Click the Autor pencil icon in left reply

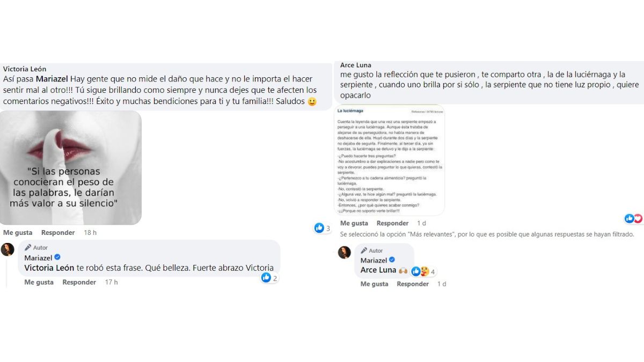pos(28,248)
